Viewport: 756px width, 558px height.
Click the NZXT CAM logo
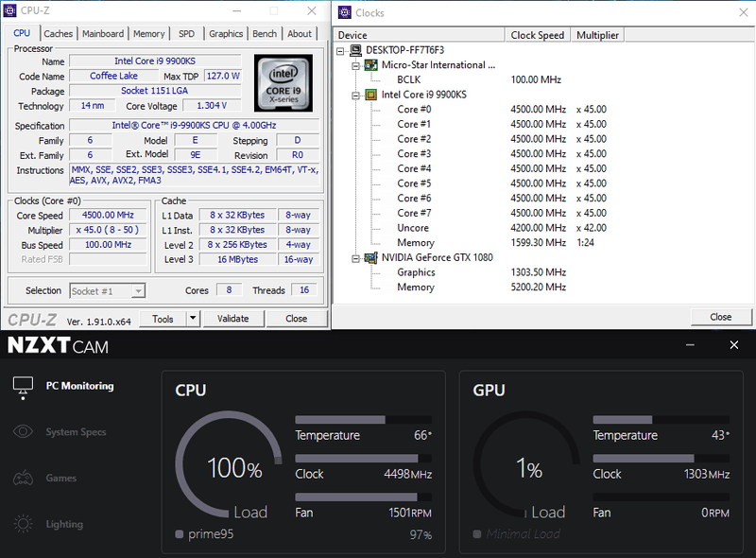pyautogui.click(x=58, y=345)
